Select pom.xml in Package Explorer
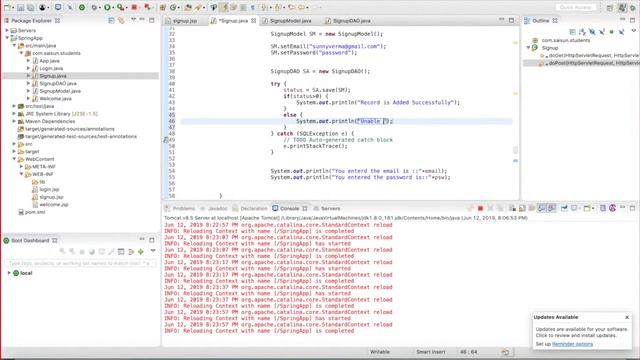The height and width of the screenshot is (360, 640). (35, 212)
